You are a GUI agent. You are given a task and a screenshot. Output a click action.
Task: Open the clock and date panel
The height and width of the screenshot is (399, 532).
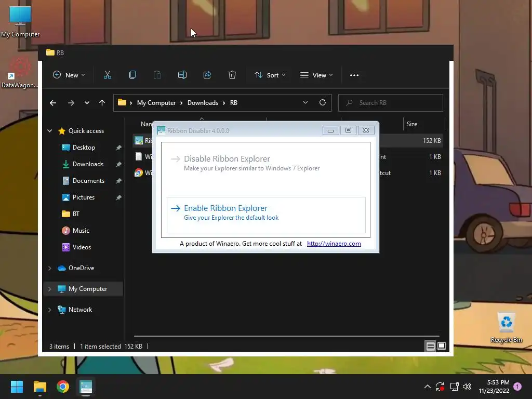tap(494, 387)
